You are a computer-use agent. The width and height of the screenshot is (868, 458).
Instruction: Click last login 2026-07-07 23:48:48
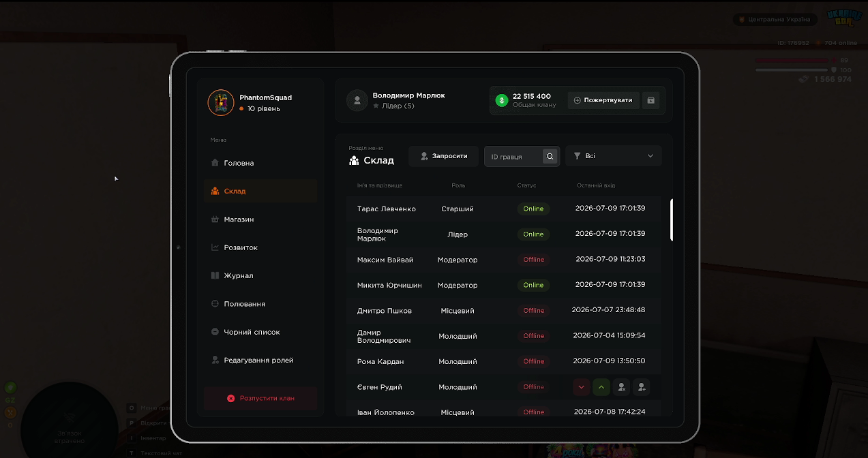(x=608, y=309)
